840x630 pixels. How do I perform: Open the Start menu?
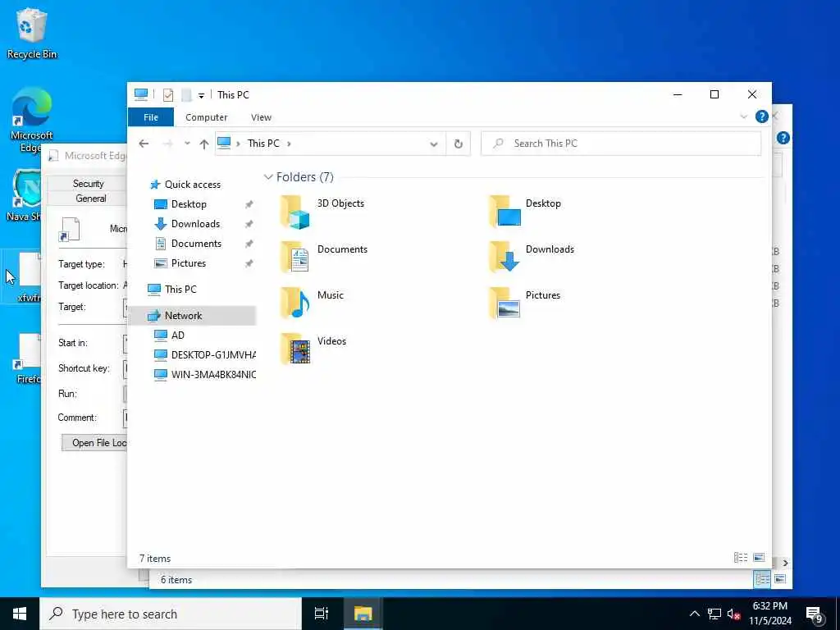point(20,614)
